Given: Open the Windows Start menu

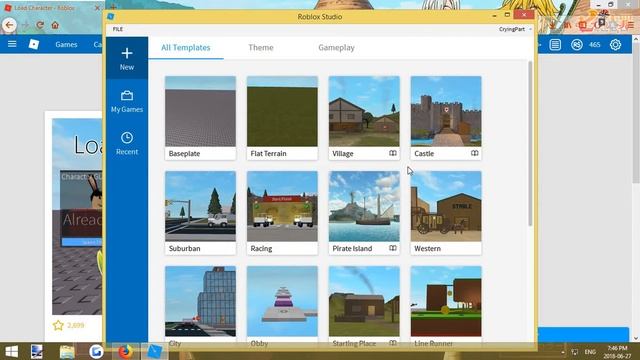Looking at the screenshot, I should tap(11, 351).
